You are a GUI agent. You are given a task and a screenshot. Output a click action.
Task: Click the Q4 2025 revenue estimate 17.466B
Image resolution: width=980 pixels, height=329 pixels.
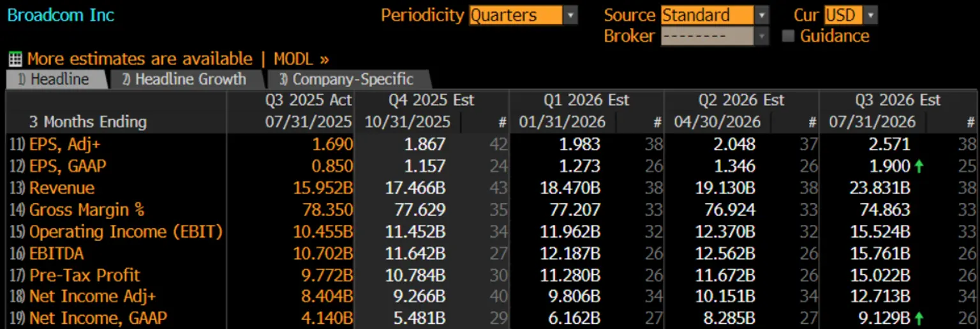pyautogui.click(x=416, y=188)
